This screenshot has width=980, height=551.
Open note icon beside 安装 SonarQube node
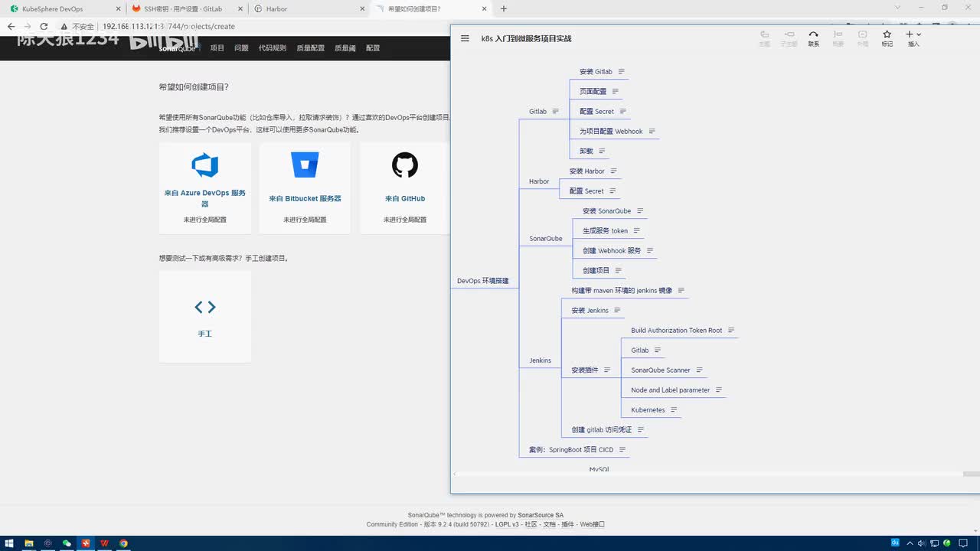[640, 210]
